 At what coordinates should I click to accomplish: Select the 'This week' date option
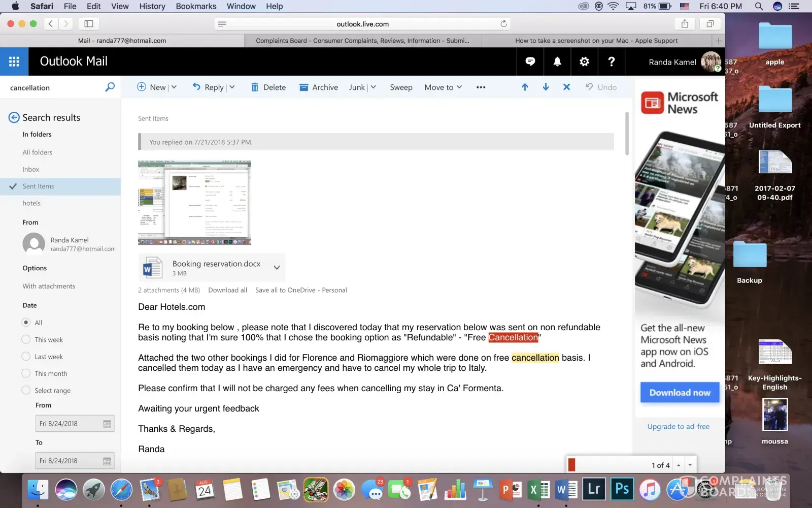coord(26,339)
